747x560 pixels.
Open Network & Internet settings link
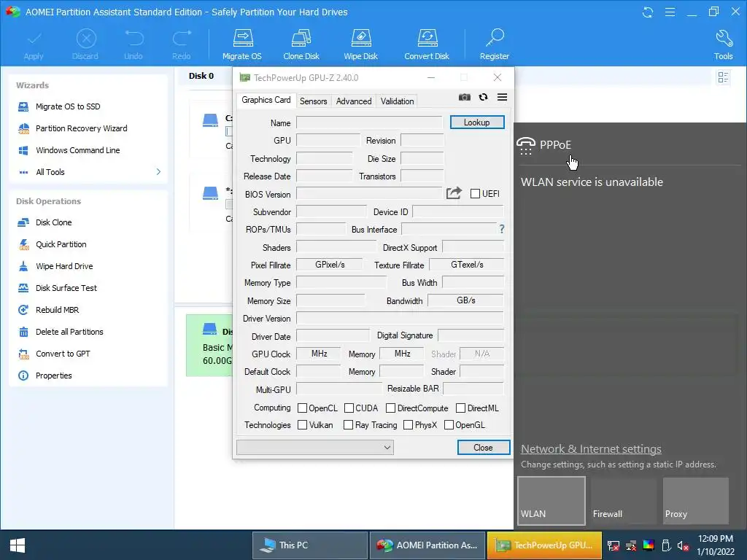(x=591, y=448)
